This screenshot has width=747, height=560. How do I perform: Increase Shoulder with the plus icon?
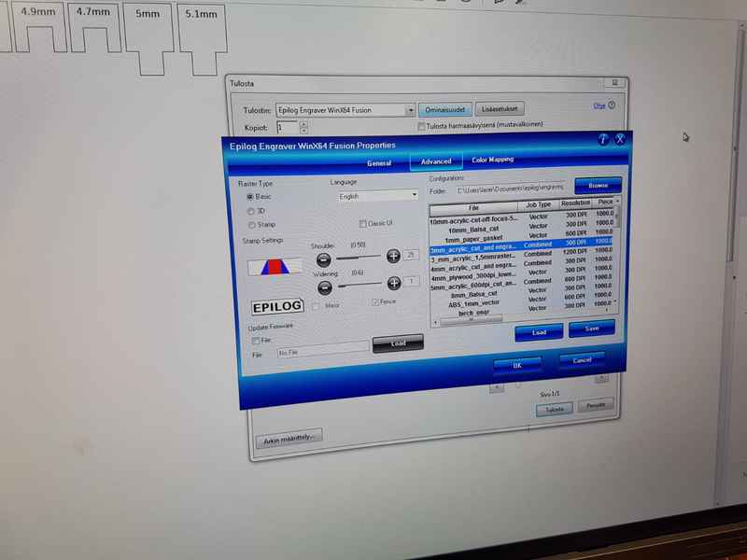pos(393,256)
